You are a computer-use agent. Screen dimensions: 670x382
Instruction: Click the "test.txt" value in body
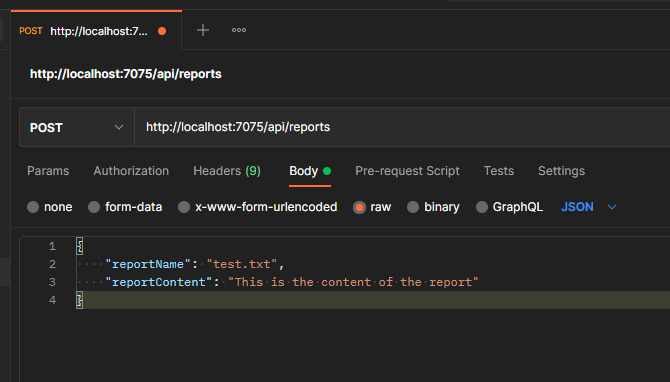[242, 264]
